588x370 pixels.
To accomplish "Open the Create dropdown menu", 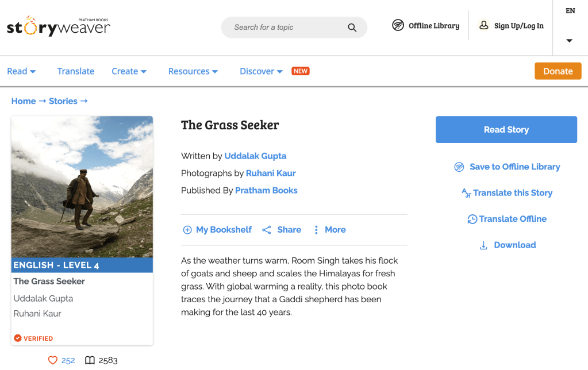I will [129, 71].
